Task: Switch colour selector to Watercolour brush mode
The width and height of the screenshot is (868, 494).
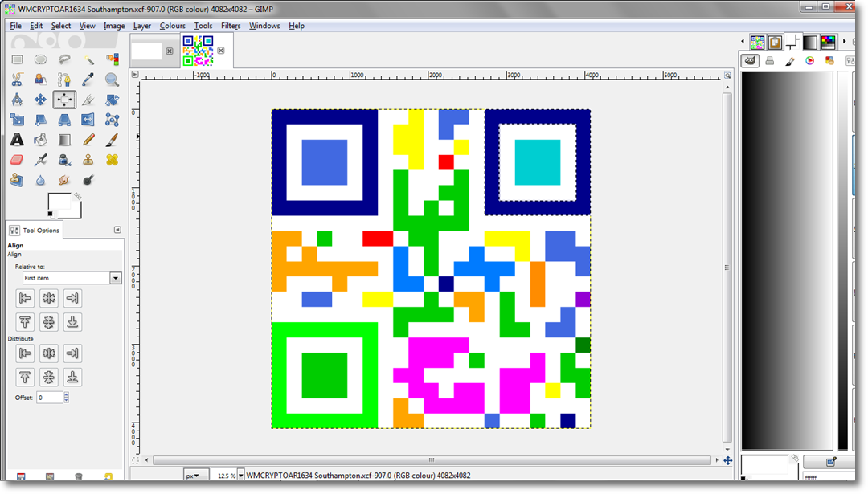Action: click(x=790, y=61)
